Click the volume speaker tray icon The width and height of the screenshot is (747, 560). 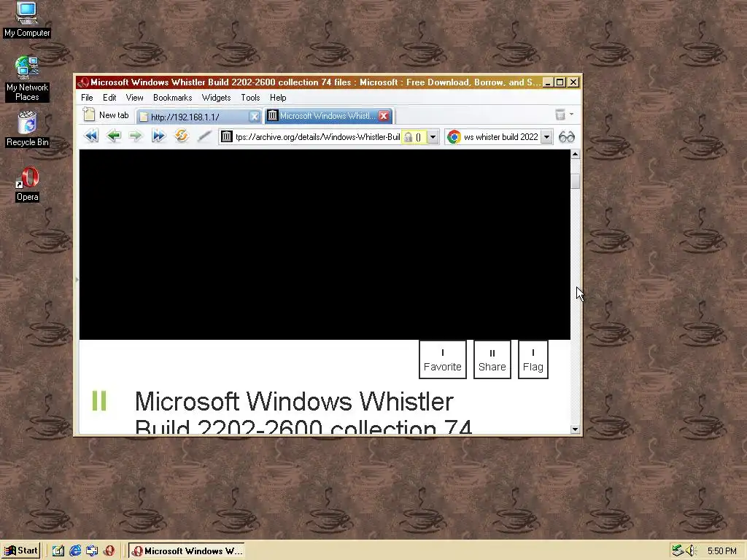click(691, 551)
